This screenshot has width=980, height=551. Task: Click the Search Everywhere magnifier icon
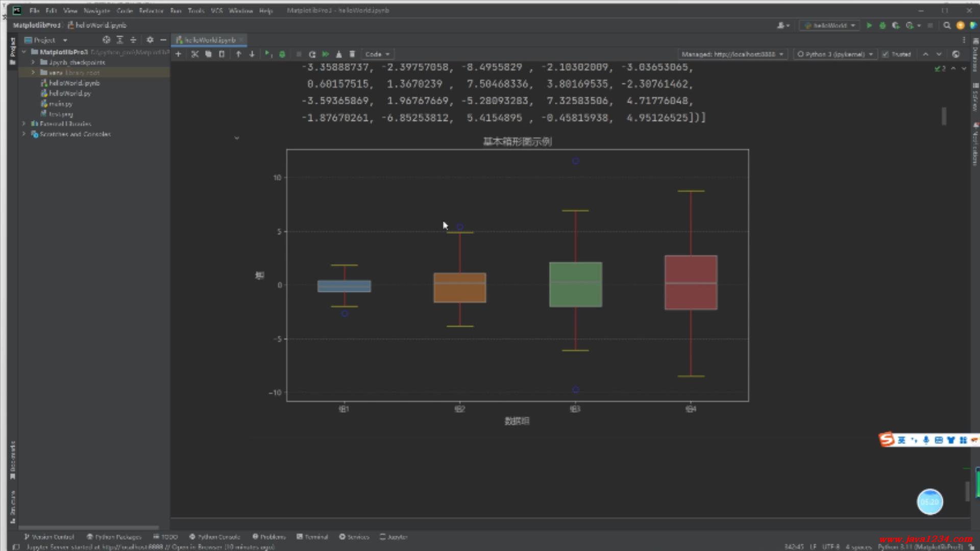tap(947, 25)
